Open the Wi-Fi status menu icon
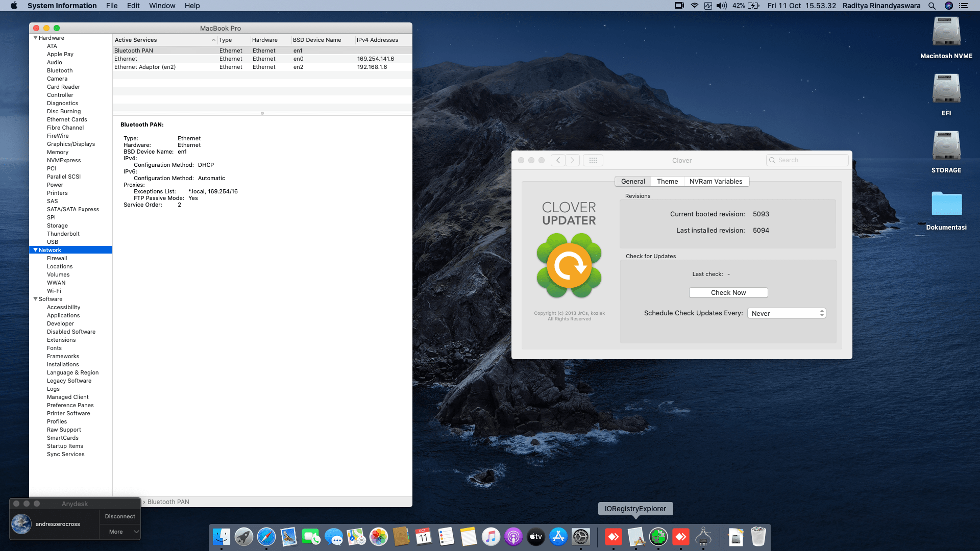This screenshot has width=980, height=551. tap(695, 6)
